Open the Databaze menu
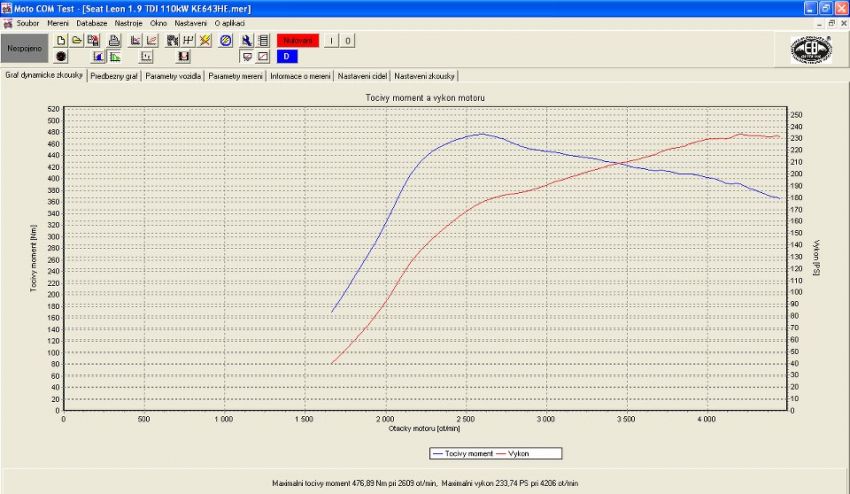Screen dimensions: 850x494 click(x=92, y=22)
